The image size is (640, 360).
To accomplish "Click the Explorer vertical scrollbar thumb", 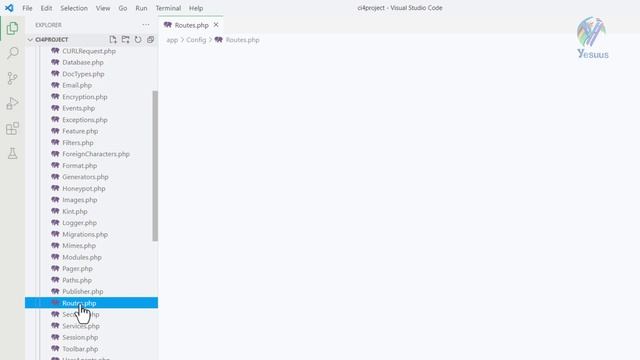I will (x=155, y=166).
